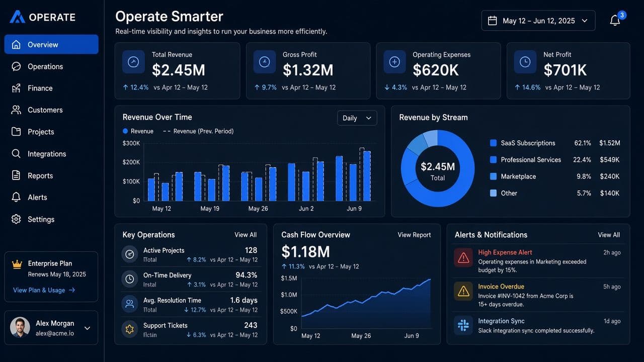The height and width of the screenshot is (362, 644).
Task: Click the Support Tickets gear icon
Action: (x=130, y=329)
